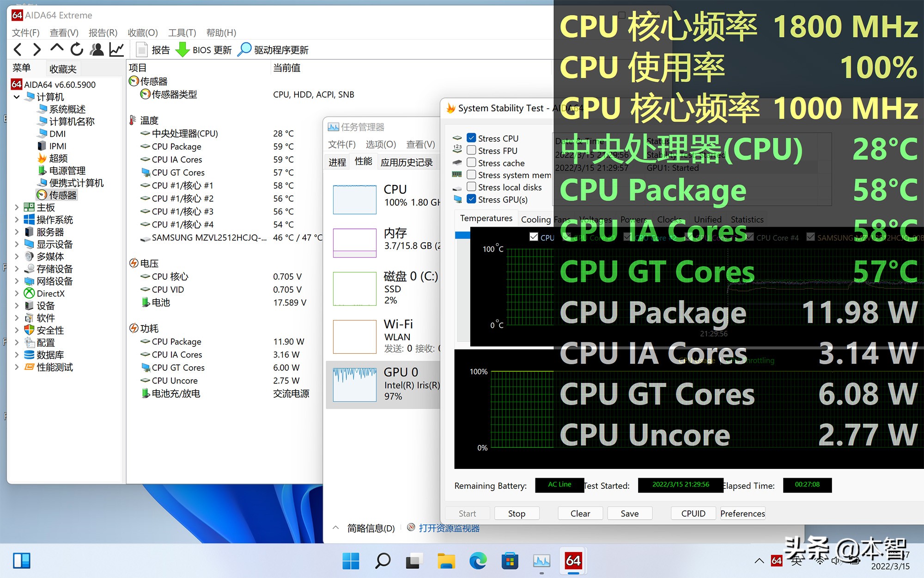Expand the 服务器 tree node
The width and height of the screenshot is (924, 578).
click(x=17, y=232)
